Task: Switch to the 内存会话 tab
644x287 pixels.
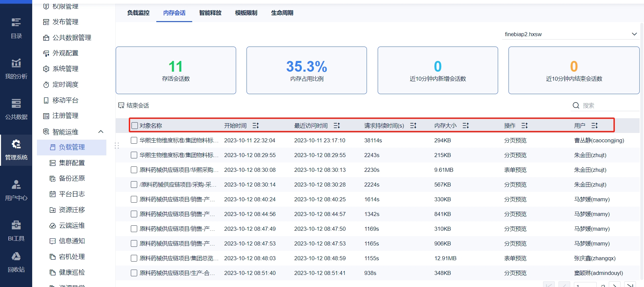Action: coord(174,13)
